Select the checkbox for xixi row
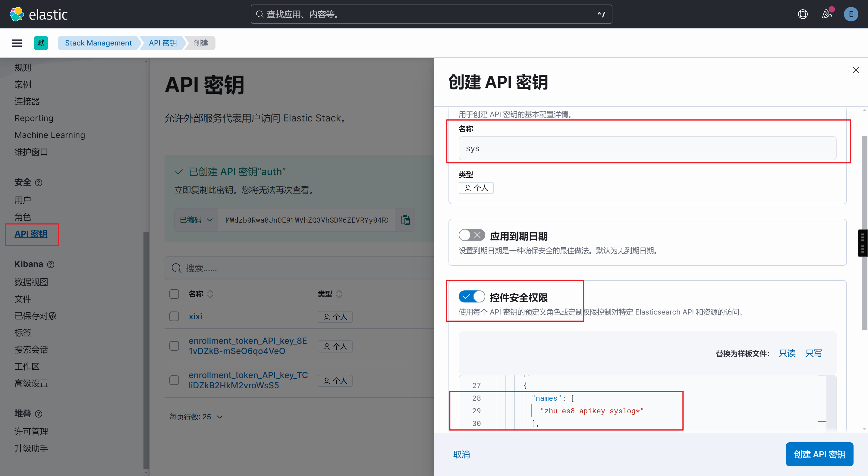The width and height of the screenshot is (868, 476). (174, 316)
